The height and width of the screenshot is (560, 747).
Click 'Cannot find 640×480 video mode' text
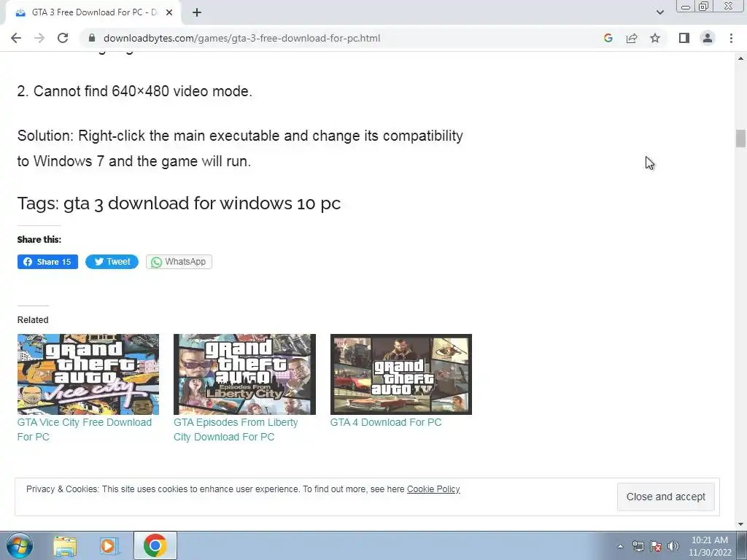click(135, 91)
